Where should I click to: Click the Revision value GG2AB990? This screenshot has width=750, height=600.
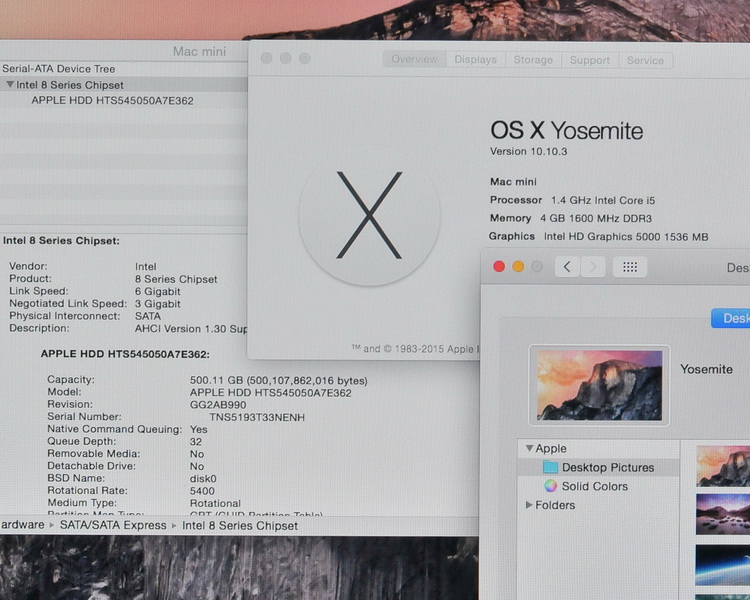(x=218, y=405)
